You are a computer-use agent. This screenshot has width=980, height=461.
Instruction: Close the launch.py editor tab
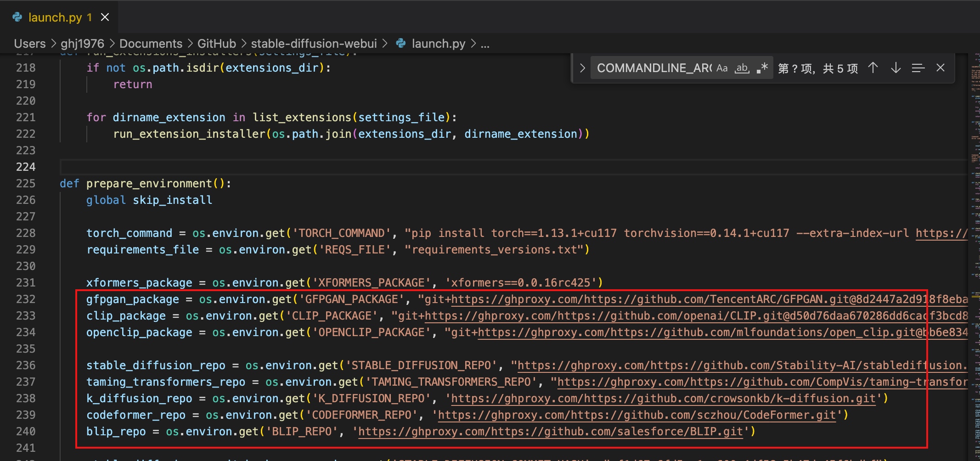105,17
